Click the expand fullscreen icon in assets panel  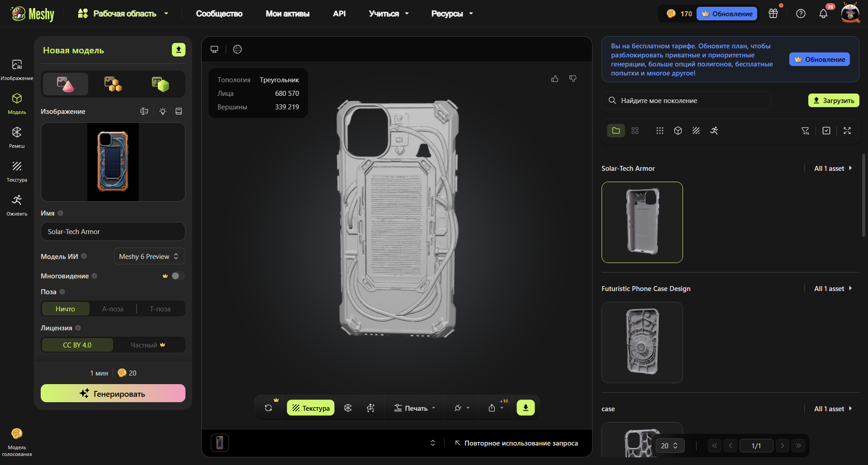coord(847,131)
